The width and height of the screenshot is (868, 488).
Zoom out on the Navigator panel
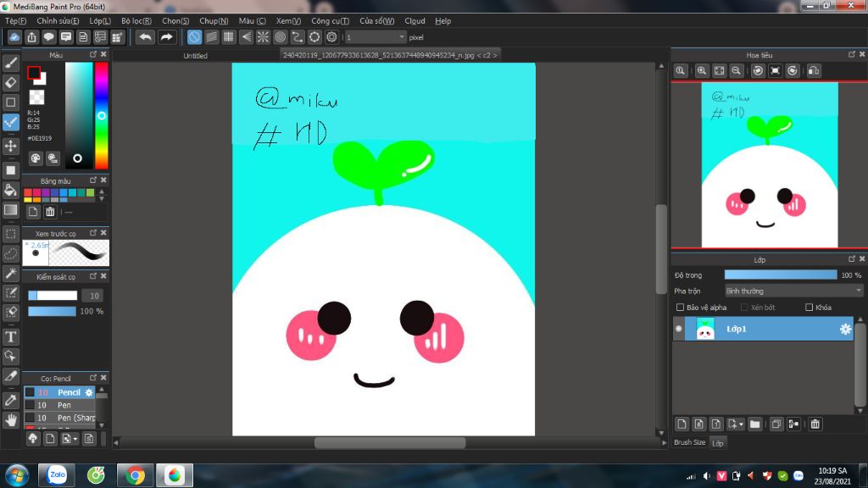coord(737,71)
